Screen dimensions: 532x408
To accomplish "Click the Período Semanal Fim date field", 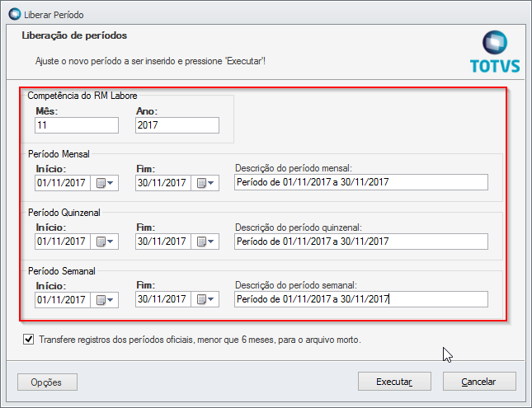I will (163, 299).
